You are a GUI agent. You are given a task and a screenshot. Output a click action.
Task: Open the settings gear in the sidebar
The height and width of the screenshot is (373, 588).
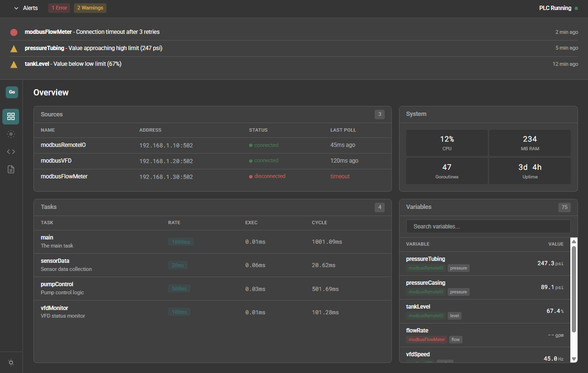(11, 134)
